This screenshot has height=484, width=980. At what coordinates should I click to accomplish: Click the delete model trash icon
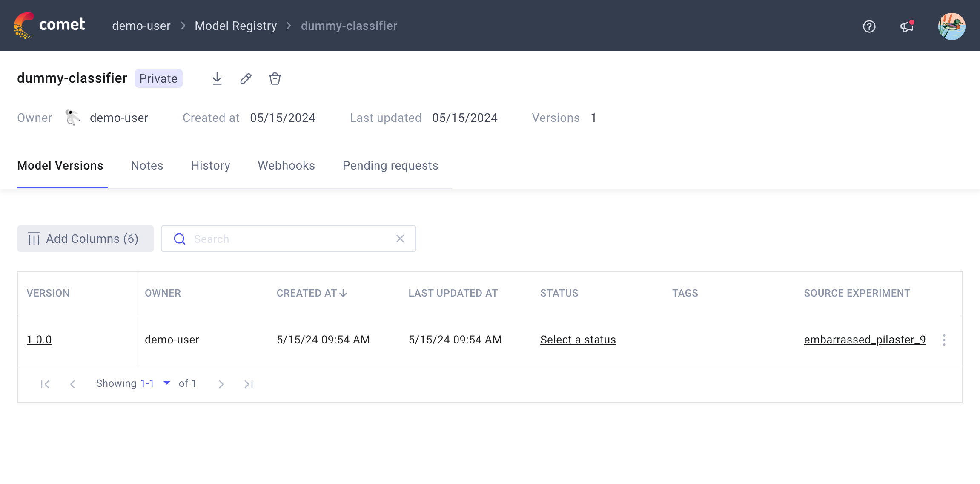275,78
